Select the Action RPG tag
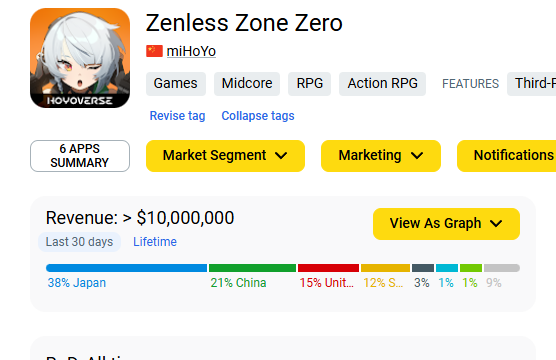This screenshot has width=556, height=360. [382, 84]
